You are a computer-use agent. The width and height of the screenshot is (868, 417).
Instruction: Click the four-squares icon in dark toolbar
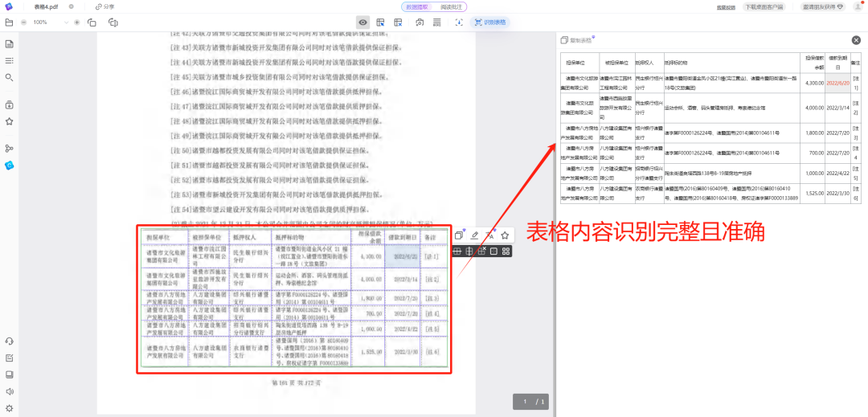click(x=506, y=251)
